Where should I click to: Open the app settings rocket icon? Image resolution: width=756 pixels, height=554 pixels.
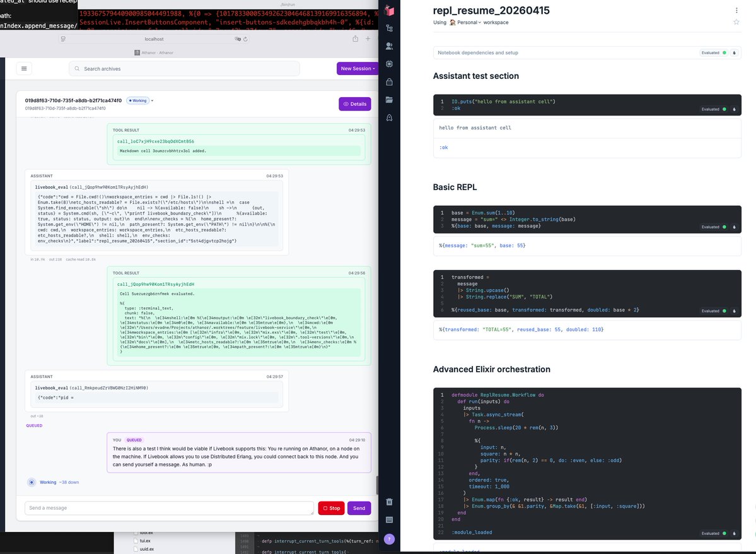coord(390,118)
